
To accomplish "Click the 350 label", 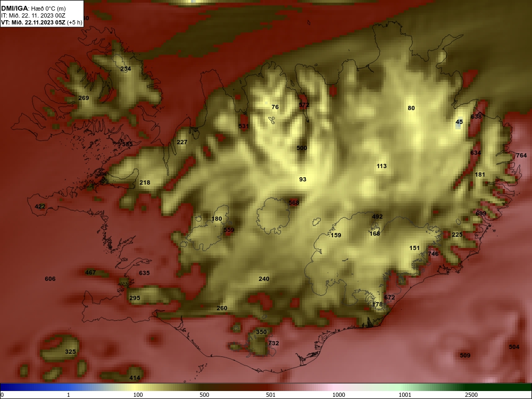I will (261, 332).
